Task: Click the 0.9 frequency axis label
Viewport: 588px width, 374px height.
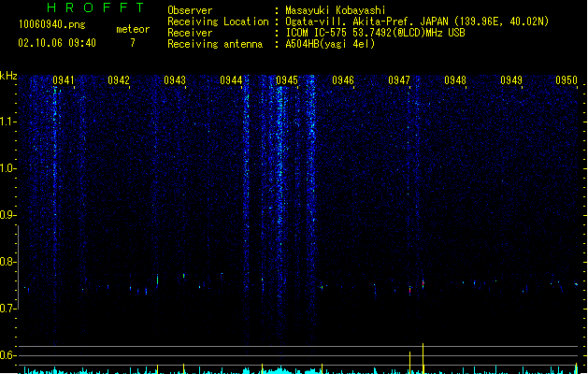Action: coord(7,215)
